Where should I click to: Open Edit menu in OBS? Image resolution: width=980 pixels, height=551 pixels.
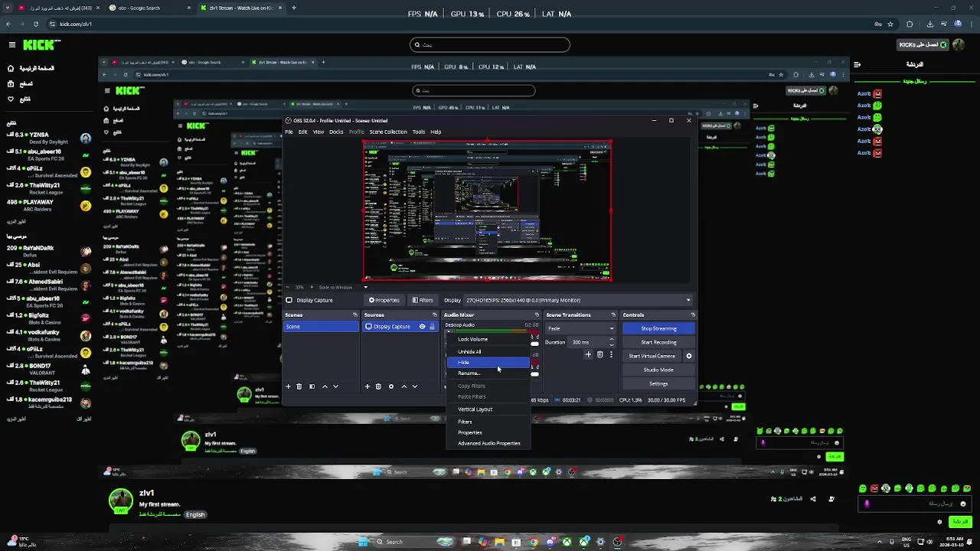[x=303, y=132]
